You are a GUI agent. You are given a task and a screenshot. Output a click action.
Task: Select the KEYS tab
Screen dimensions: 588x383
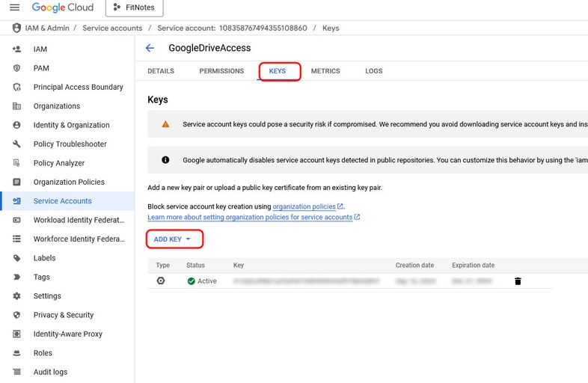coord(278,71)
